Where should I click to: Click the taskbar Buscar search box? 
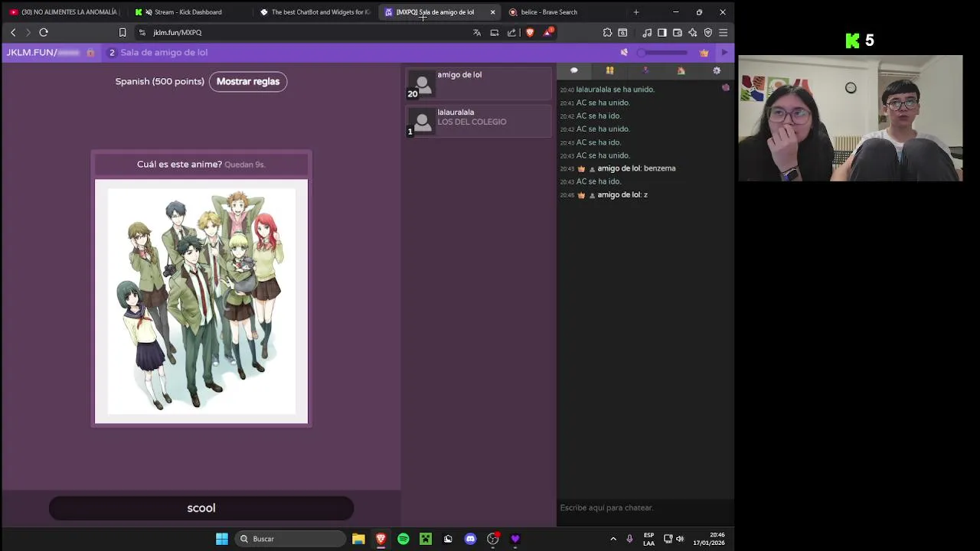coord(290,539)
